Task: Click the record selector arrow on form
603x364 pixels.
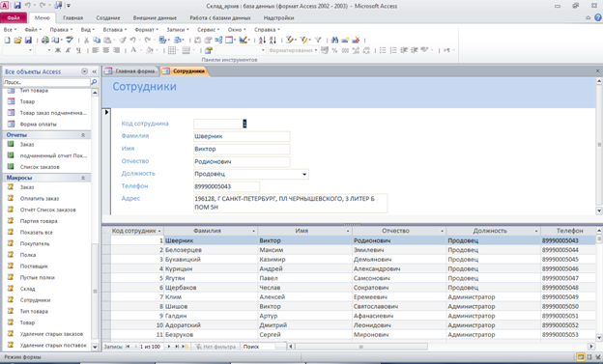Action: pos(106,112)
